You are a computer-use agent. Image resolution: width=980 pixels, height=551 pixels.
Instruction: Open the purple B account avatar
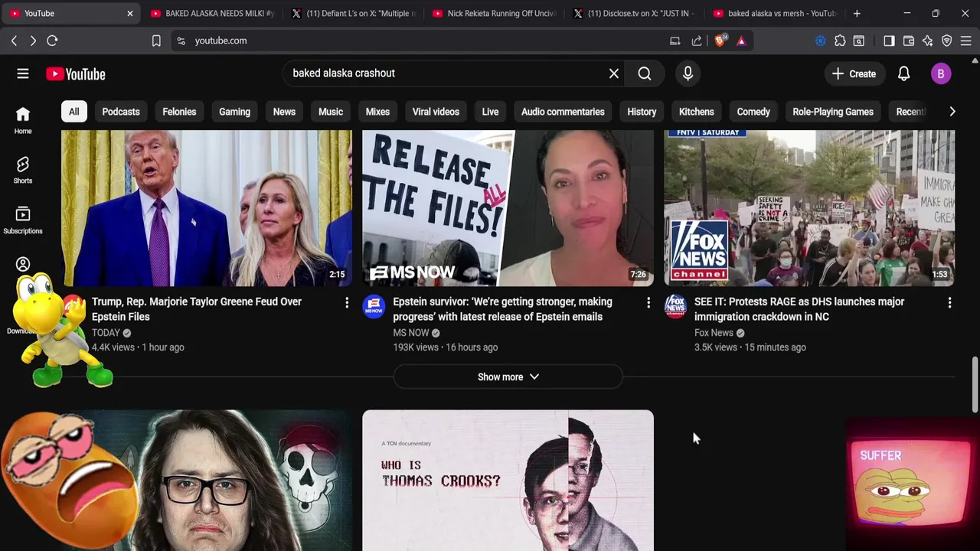tap(941, 73)
